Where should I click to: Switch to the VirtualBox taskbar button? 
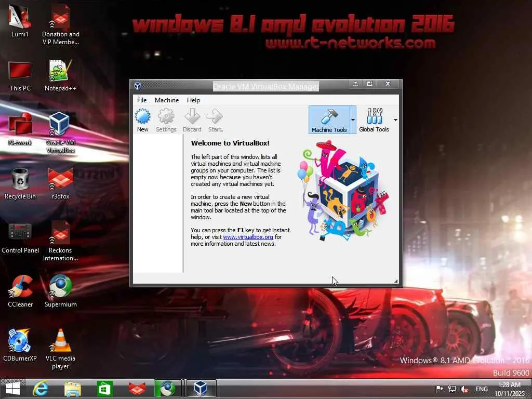click(x=201, y=389)
